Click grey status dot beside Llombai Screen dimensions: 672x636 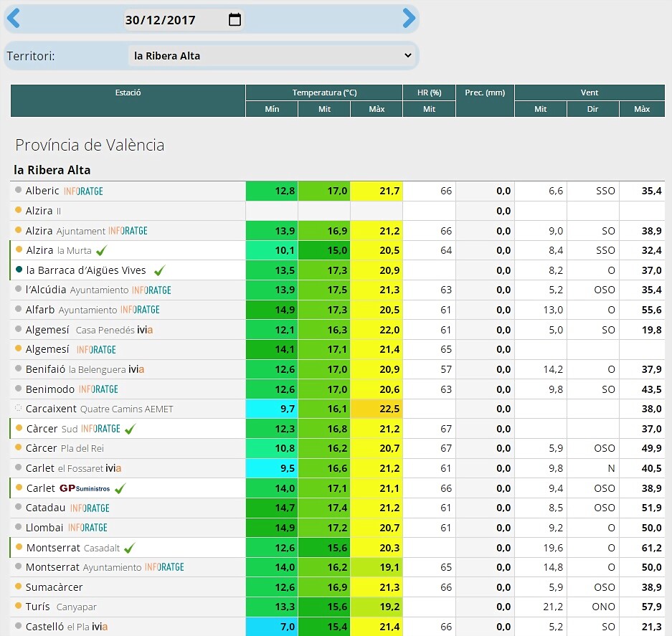[18, 526]
